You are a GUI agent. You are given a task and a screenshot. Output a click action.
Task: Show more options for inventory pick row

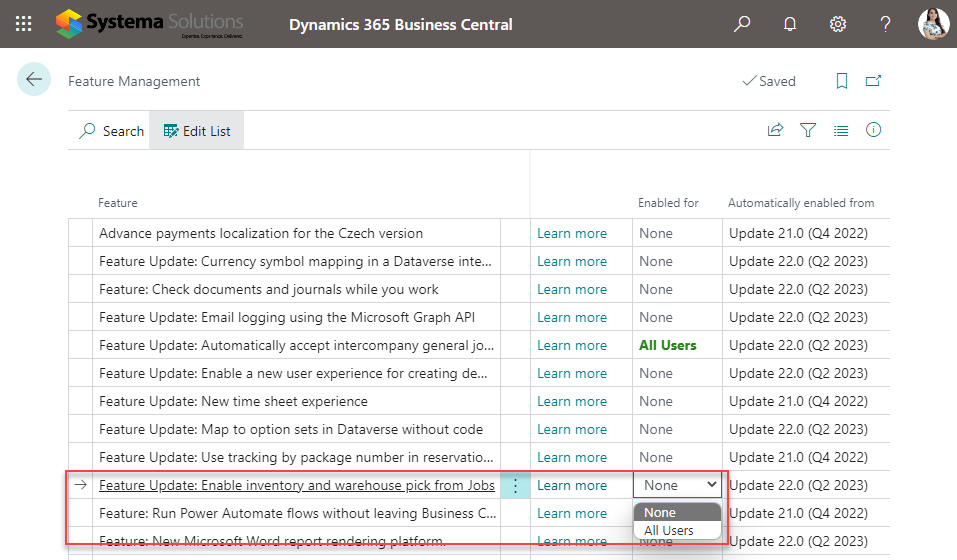pos(515,486)
